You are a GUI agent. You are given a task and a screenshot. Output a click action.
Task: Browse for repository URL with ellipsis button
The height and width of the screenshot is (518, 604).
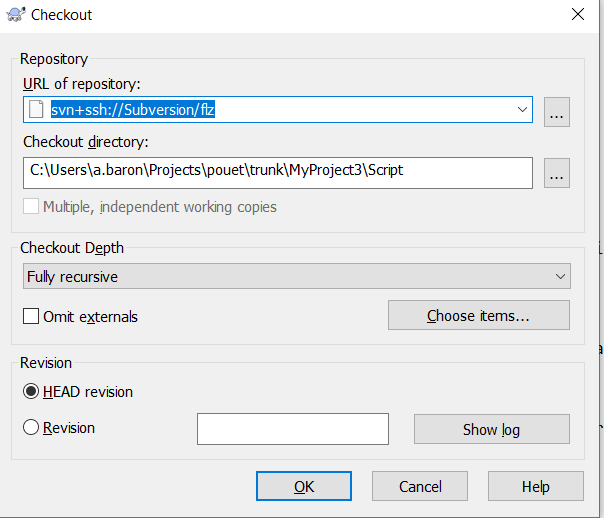click(x=557, y=112)
